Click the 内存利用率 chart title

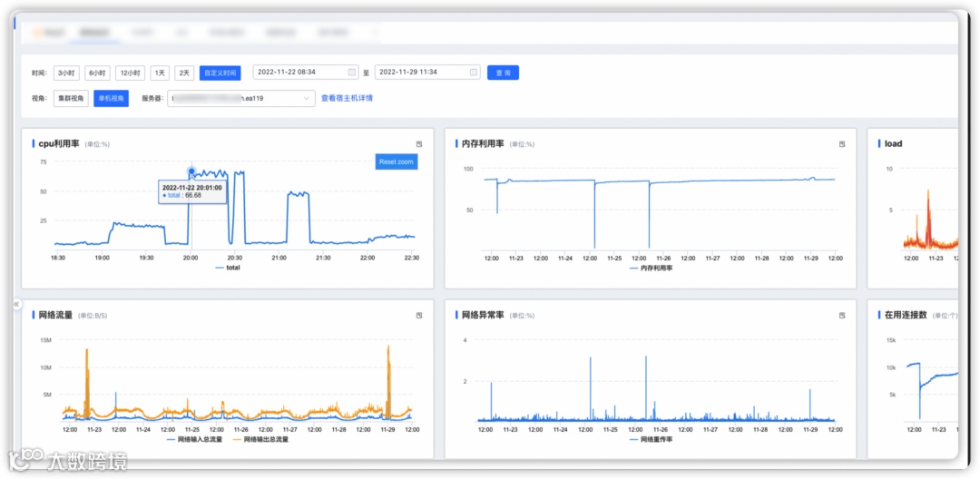click(x=483, y=143)
